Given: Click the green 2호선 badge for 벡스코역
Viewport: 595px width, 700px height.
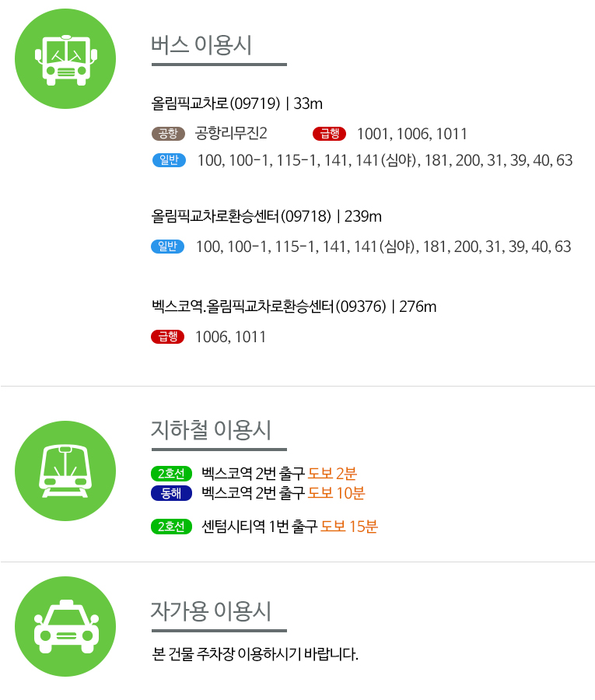Looking at the screenshot, I should 171,474.
